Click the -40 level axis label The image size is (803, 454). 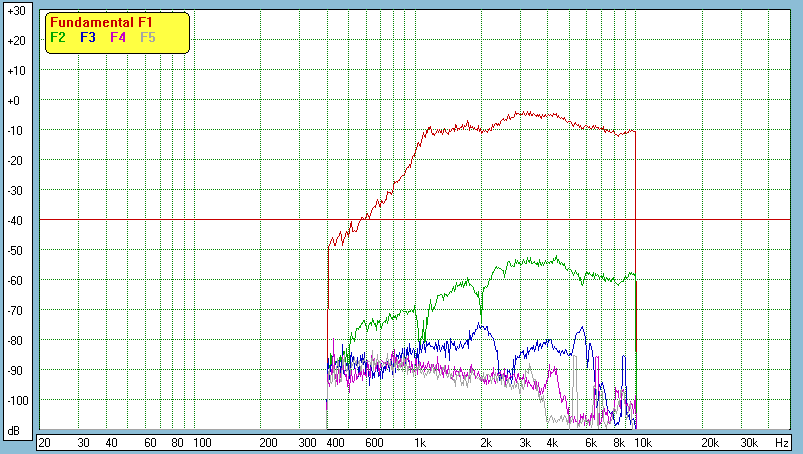click(x=15, y=220)
